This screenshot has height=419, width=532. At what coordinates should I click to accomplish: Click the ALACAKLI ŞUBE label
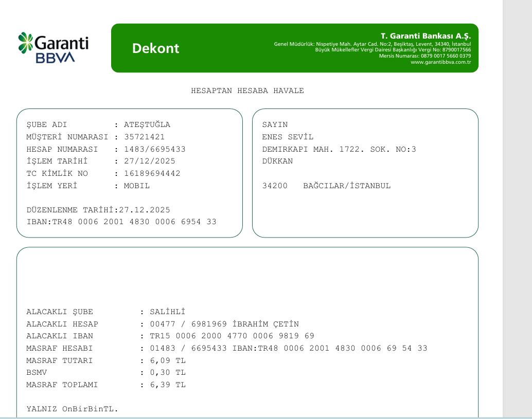(x=60, y=312)
